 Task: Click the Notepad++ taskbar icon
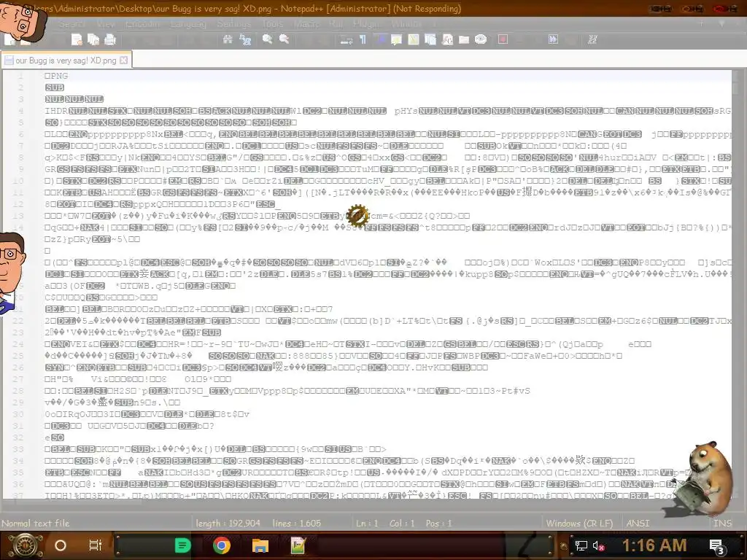coord(298,545)
